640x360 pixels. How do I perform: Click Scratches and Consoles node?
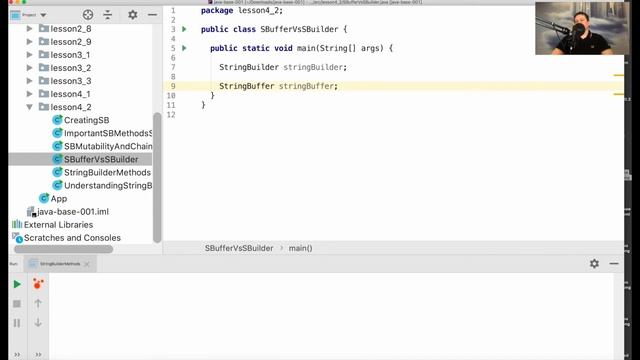(72, 238)
